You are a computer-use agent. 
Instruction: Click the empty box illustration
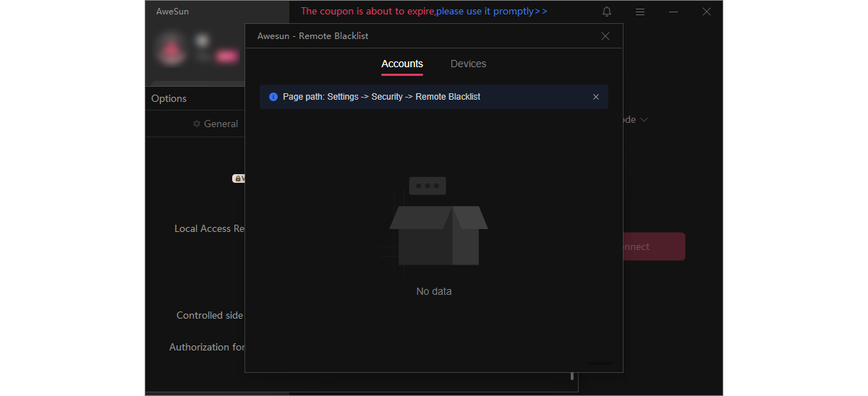(434, 224)
